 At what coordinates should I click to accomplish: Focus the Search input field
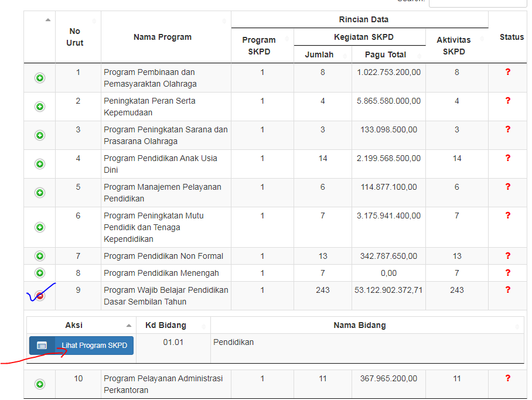pos(478,3)
